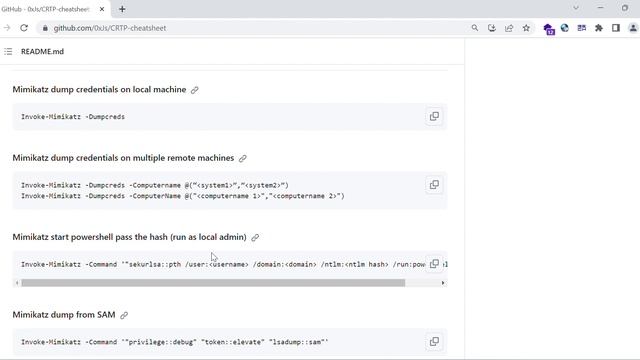
Task: Click heading Mimikatz start powershell pass the hash
Action: pyautogui.click(x=129, y=237)
